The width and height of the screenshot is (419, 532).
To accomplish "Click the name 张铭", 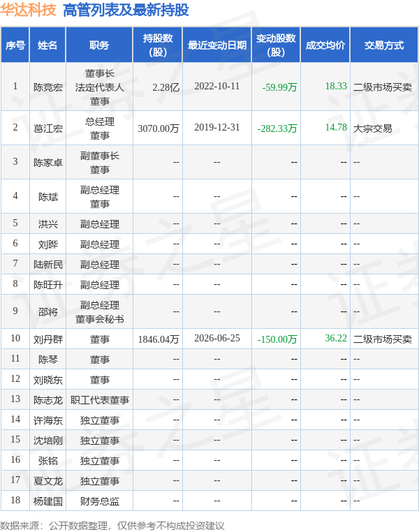I will coord(48,461).
